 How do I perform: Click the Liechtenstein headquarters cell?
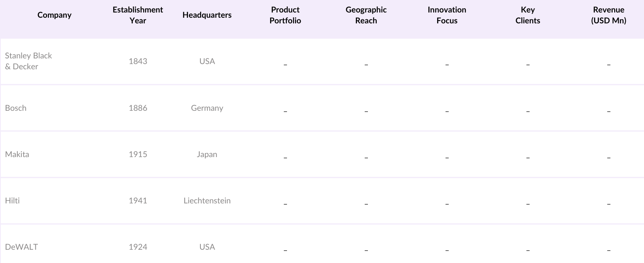[x=207, y=201]
